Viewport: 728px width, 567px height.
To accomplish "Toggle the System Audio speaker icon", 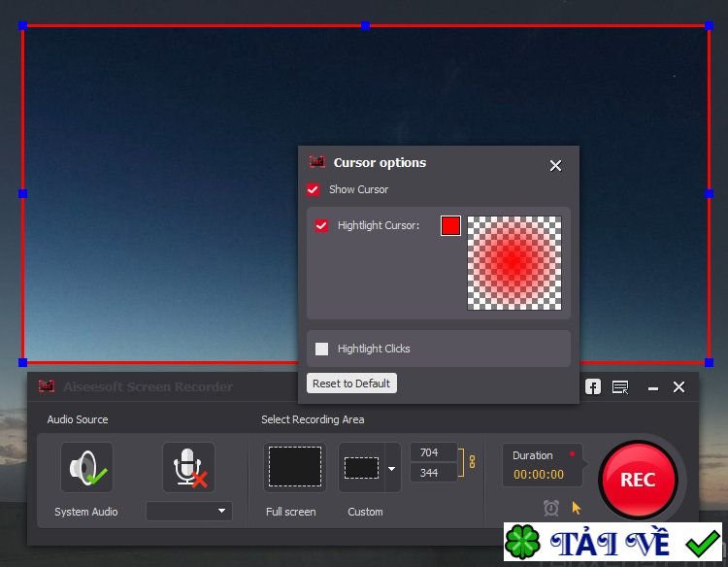I will tap(86, 468).
